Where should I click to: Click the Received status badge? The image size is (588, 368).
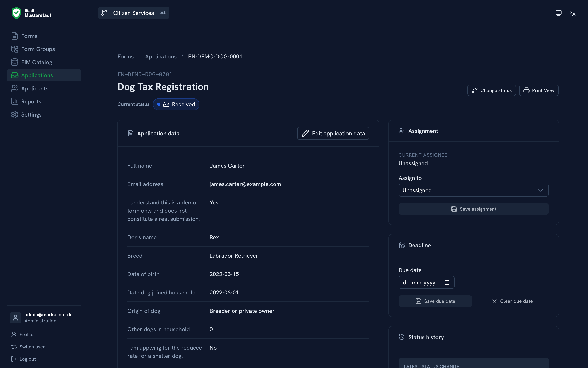[176, 104]
